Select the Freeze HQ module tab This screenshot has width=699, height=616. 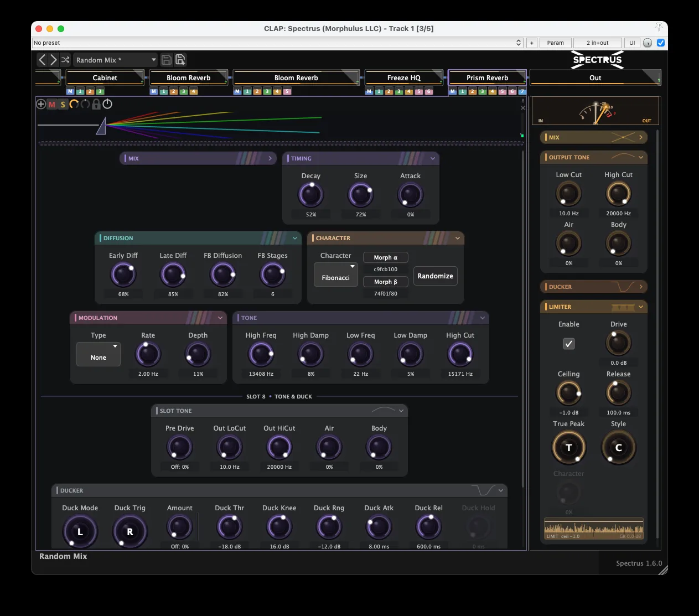404,77
